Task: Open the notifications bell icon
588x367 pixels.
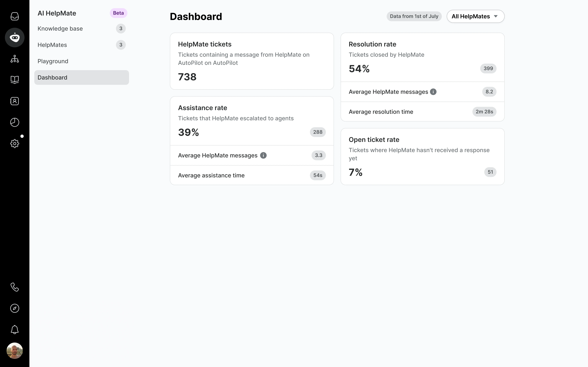Action: pos(15,329)
